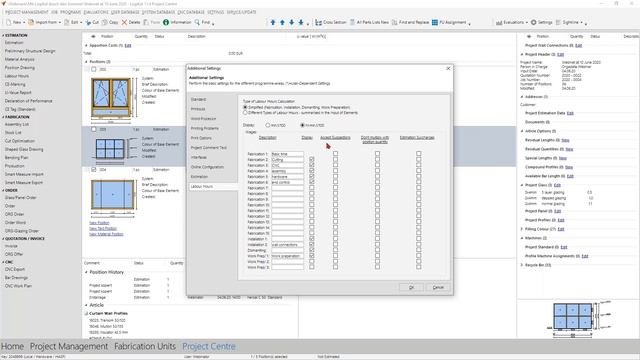Viewport: 640px width, 360px height.
Task: Open the Edit dropdown arrow in toolbar
Action: [81, 23]
